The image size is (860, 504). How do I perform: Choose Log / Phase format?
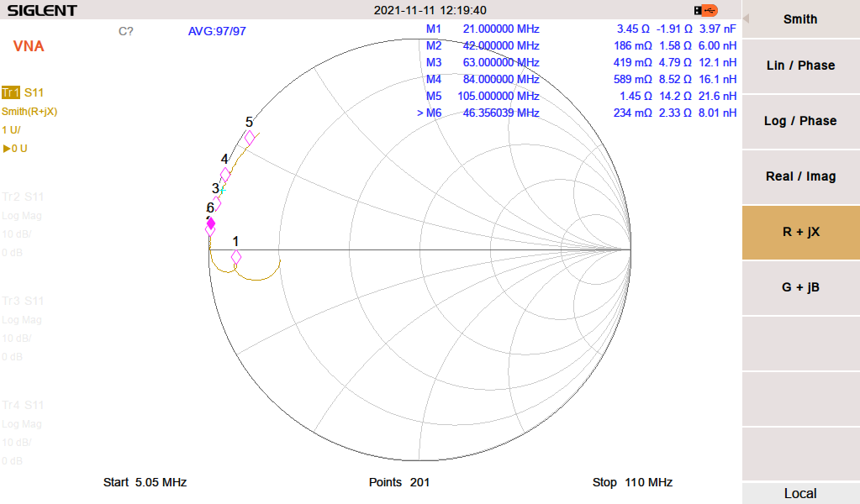[x=800, y=120]
